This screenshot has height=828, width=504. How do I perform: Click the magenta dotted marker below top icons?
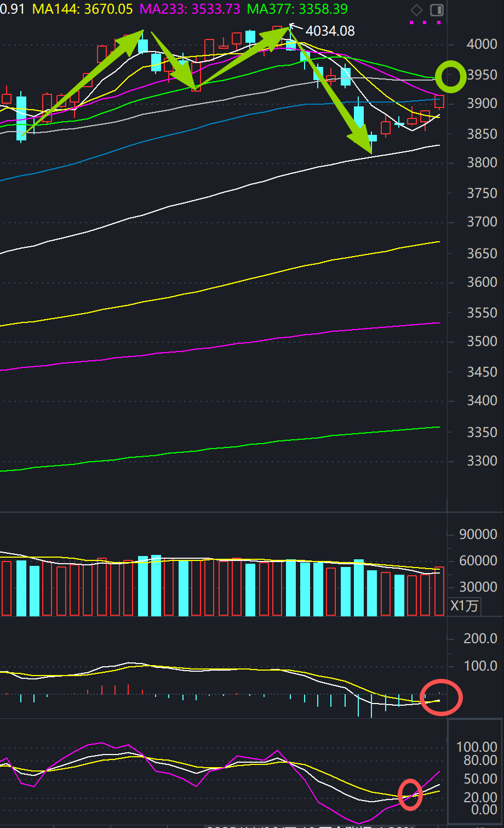click(425, 22)
